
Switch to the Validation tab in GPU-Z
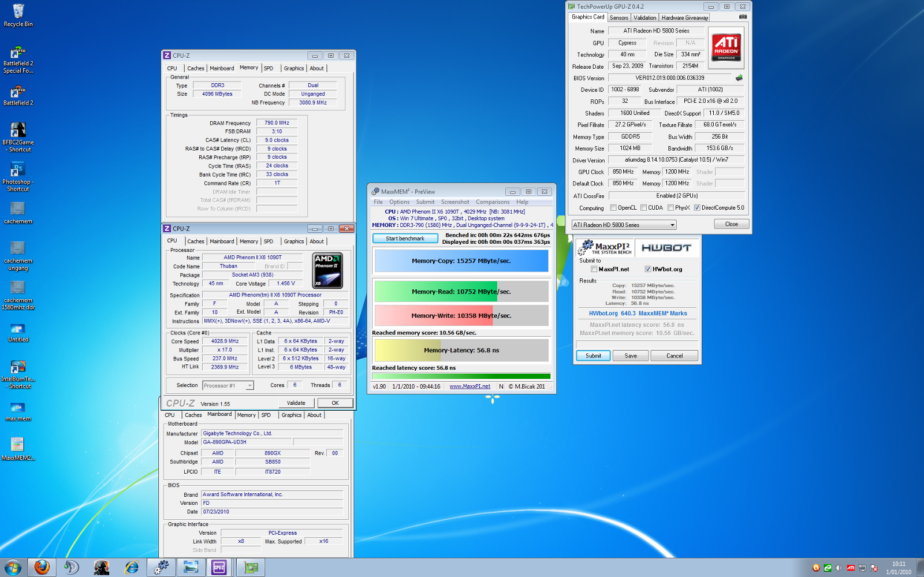click(x=645, y=18)
